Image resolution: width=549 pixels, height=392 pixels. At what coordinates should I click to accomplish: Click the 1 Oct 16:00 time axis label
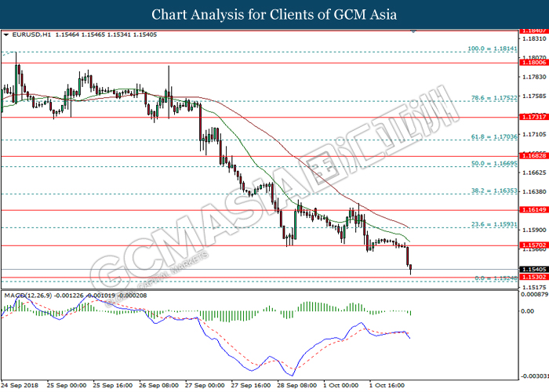(x=387, y=386)
